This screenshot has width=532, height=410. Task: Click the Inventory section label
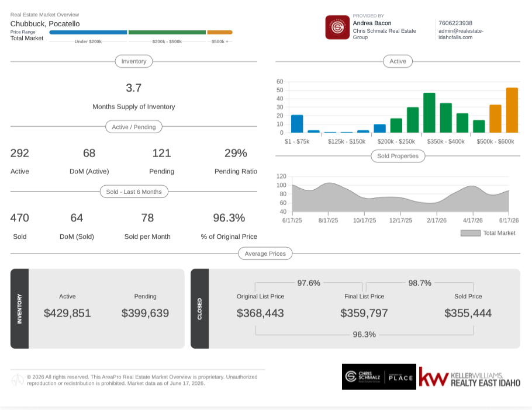(134, 61)
